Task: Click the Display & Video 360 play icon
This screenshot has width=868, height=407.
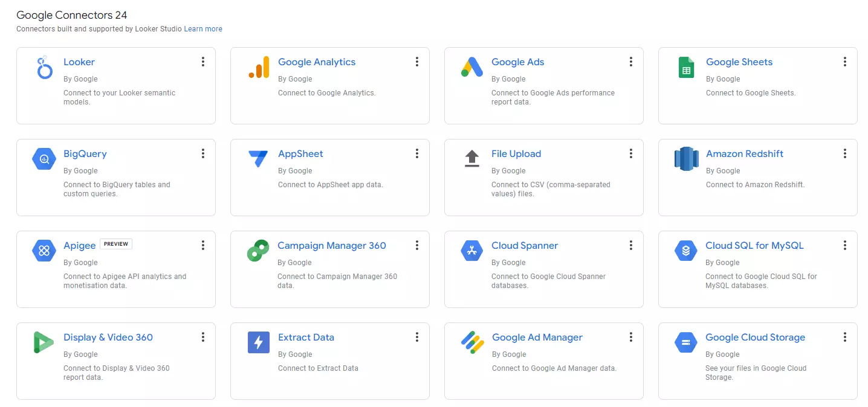Action: point(44,342)
